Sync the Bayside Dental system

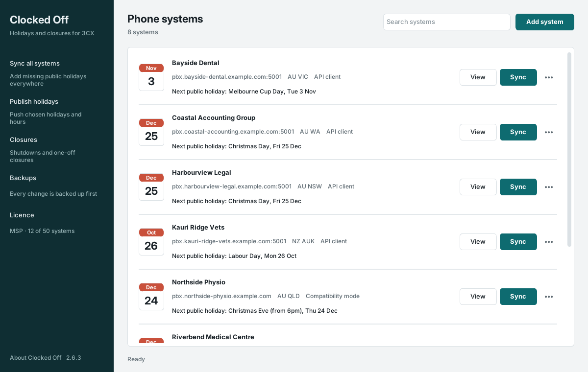click(518, 77)
